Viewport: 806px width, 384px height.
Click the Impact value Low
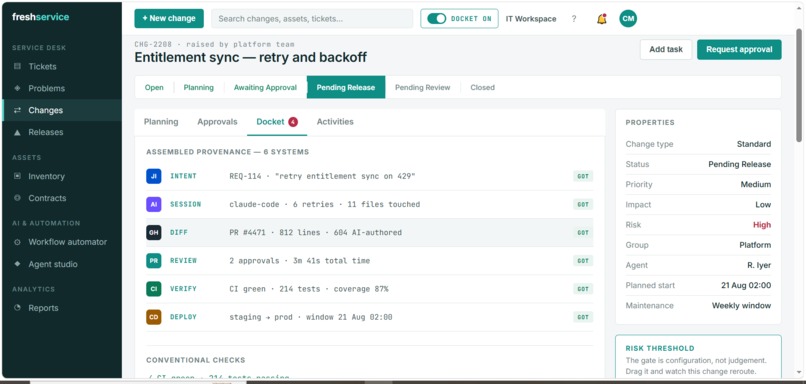[x=763, y=205]
